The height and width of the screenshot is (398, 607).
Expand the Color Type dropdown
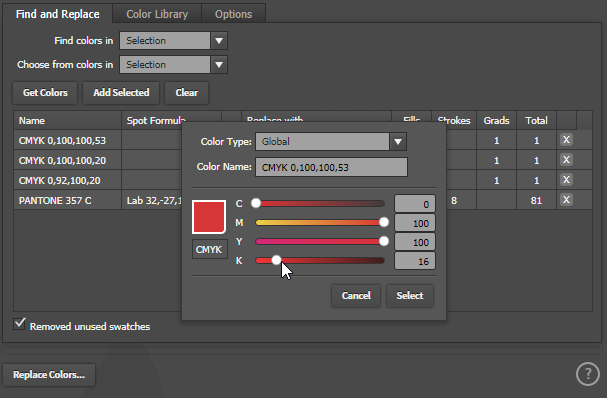tap(398, 142)
